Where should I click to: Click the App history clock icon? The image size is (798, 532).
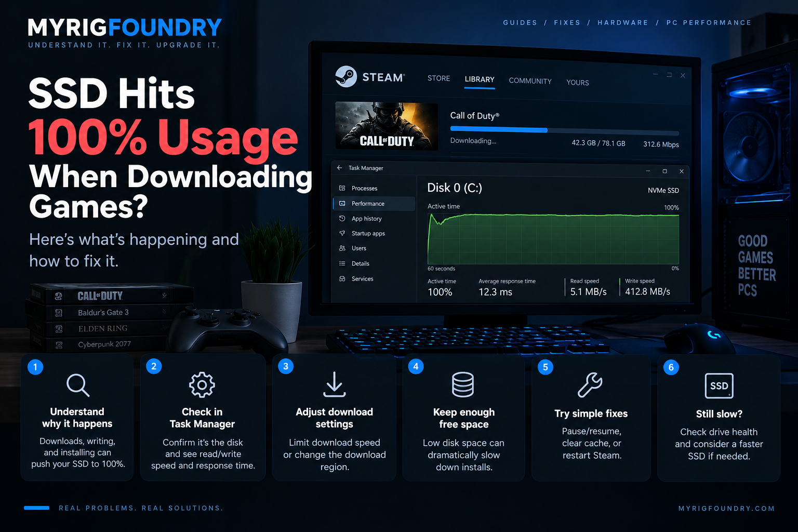342,218
